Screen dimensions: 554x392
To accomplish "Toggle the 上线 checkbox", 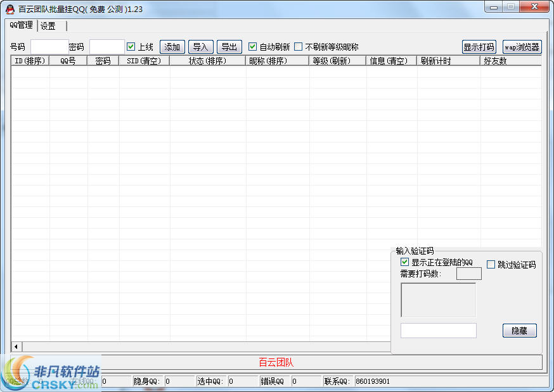I will (131, 47).
